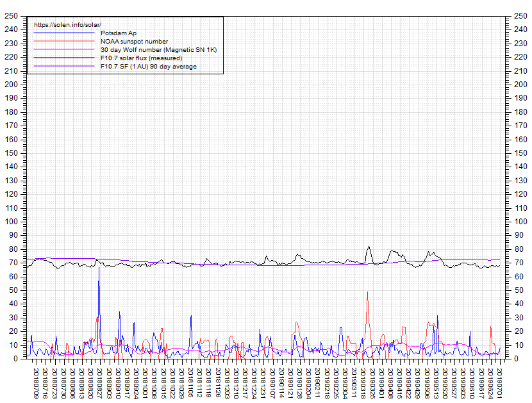
Task: Select the Potsdam Ap legend label
Action: click(x=119, y=33)
